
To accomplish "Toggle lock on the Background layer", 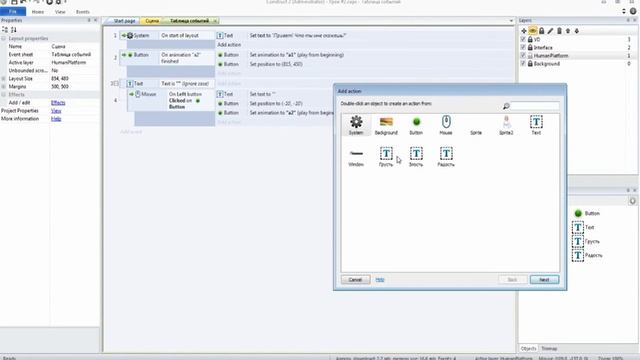I will (530, 64).
